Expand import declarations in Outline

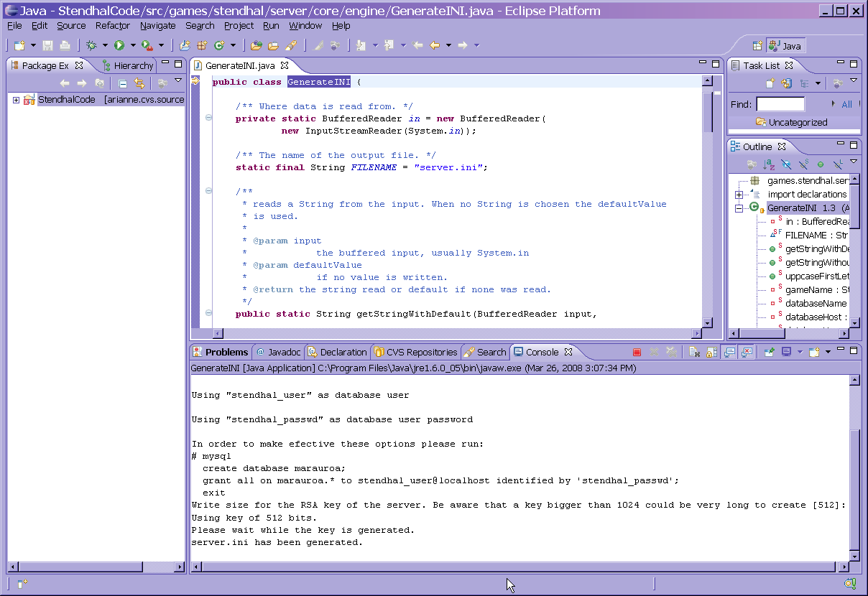[739, 195]
